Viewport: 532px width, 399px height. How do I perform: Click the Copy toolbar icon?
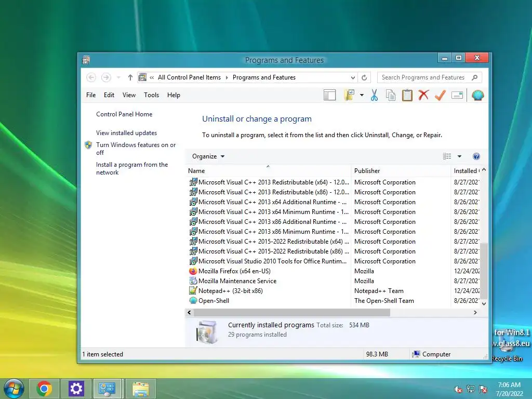(x=391, y=96)
